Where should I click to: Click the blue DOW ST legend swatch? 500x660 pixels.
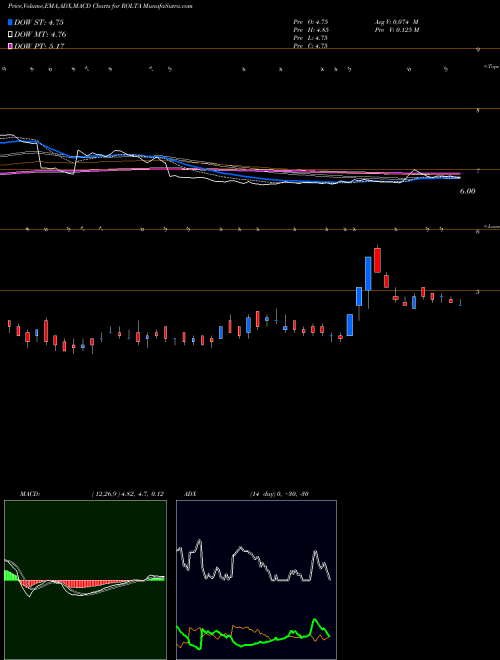point(11,22)
